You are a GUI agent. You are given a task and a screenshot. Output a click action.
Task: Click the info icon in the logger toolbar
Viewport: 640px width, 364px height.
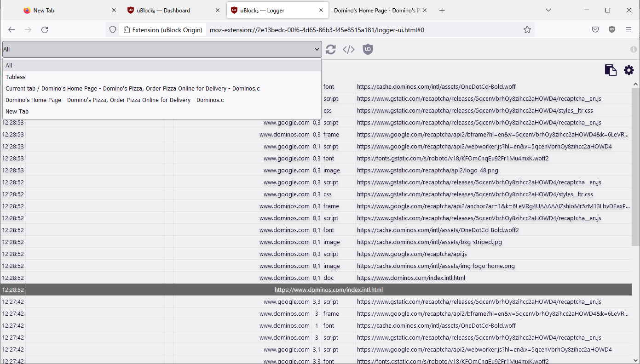[x=634, y=49]
